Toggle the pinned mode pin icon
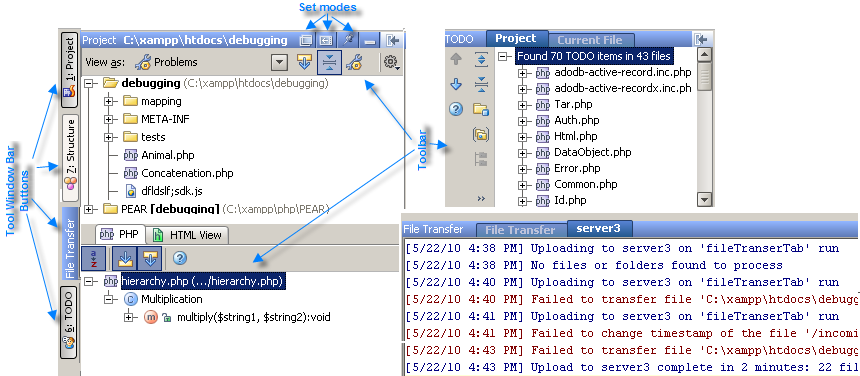Viewport: 860px width, 376px height. point(348,40)
